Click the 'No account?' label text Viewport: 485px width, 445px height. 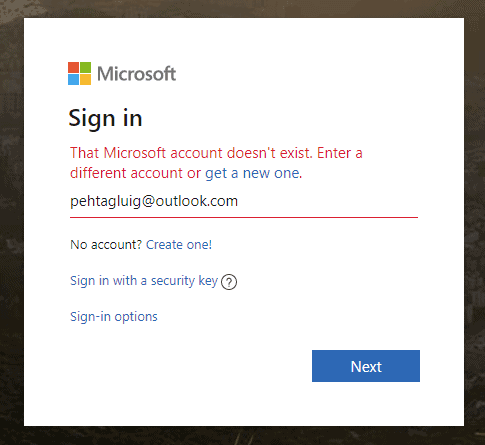pos(106,245)
